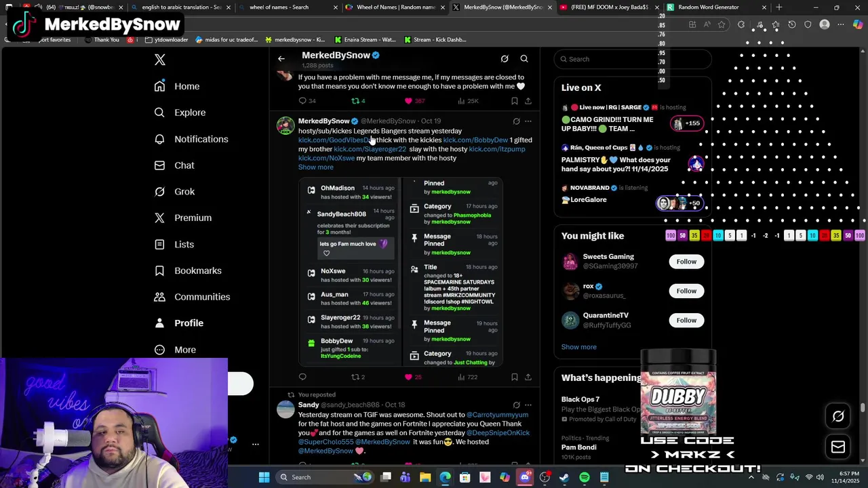Switch to English to Arabic translation tab
The image size is (868, 488).
tap(180, 7)
